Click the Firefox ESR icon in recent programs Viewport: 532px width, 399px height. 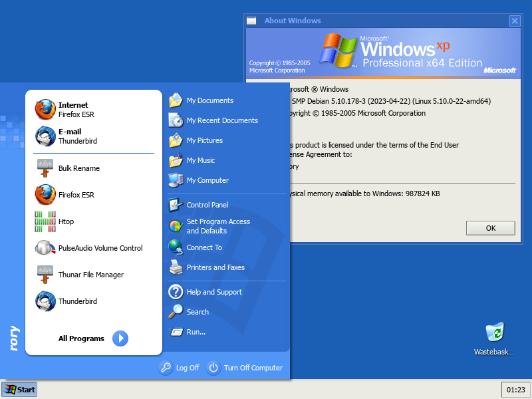coord(45,194)
